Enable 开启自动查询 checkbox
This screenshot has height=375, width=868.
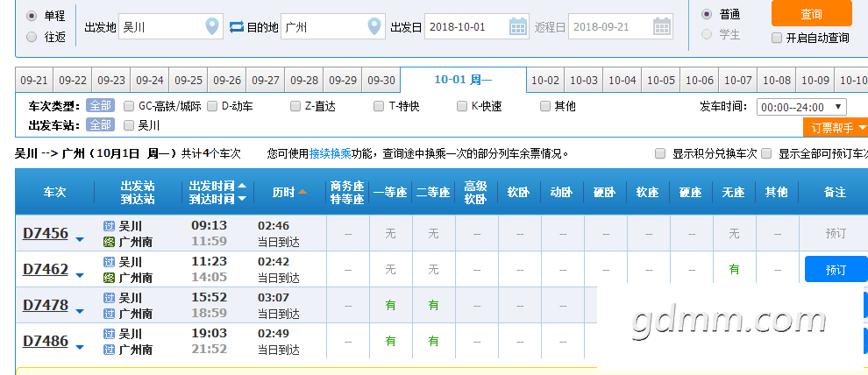tap(777, 38)
